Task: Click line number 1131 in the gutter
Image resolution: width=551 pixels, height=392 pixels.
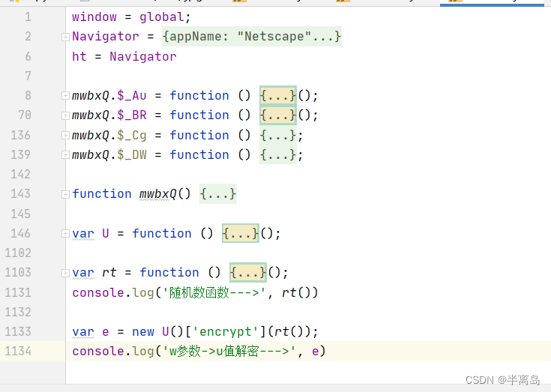Action: pyautogui.click(x=18, y=292)
